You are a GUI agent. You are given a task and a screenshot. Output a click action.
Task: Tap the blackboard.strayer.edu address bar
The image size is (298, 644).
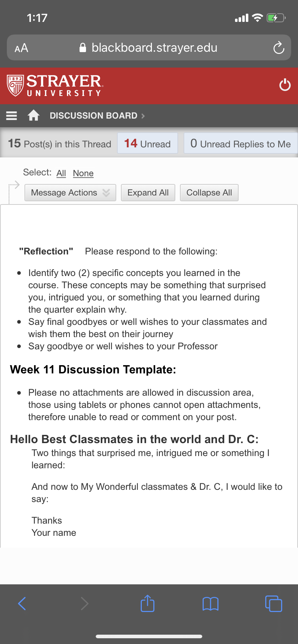click(x=149, y=47)
